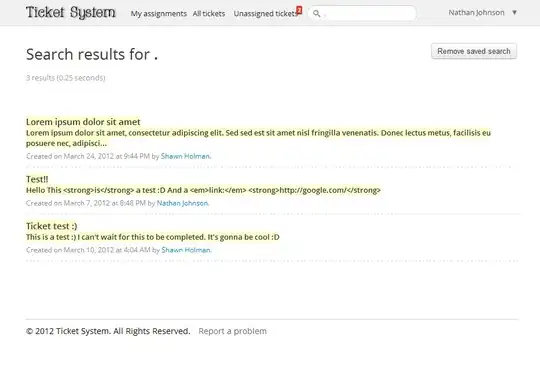540x374 pixels.
Task: Click the search magnifier icon
Action: click(x=316, y=13)
